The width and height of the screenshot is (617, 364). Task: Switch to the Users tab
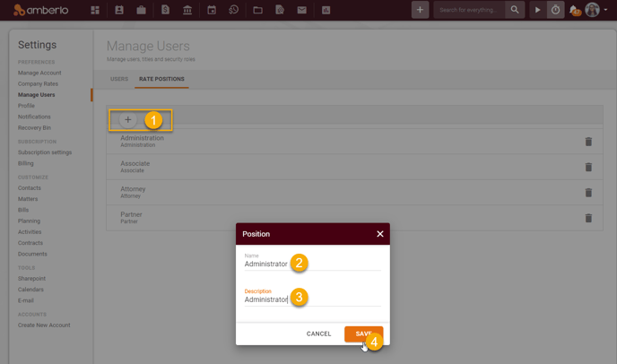click(x=119, y=79)
